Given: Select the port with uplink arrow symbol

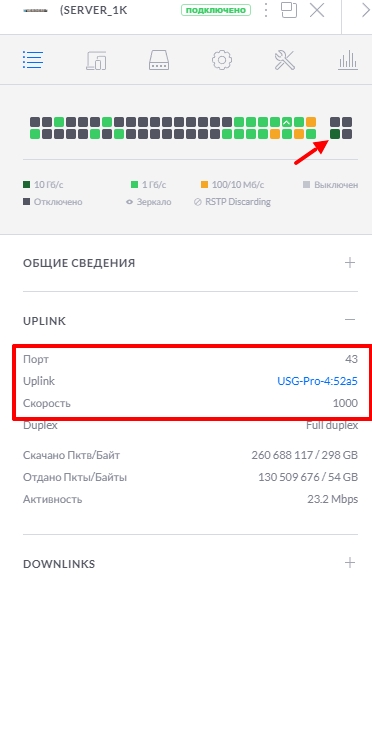Looking at the screenshot, I should click(287, 122).
